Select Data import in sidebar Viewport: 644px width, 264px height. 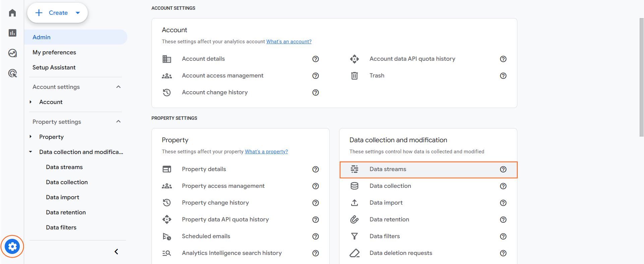(x=62, y=197)
